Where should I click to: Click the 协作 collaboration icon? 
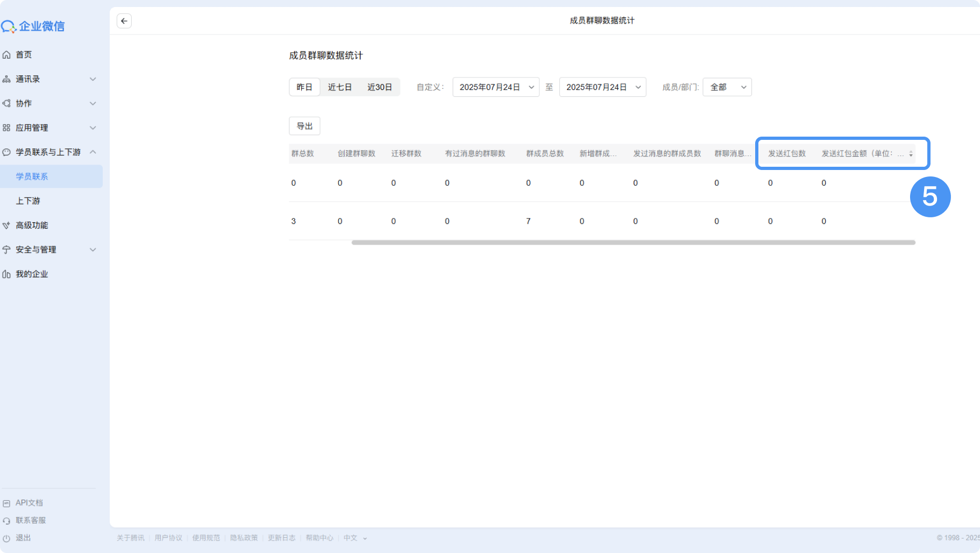coord(6,103)
